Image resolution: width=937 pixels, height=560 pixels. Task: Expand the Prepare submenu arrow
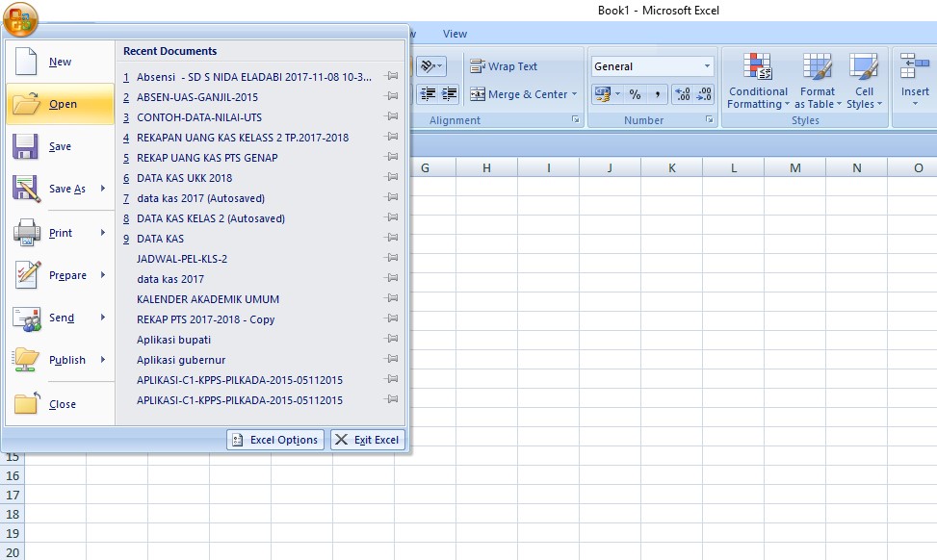coord(103,275)
